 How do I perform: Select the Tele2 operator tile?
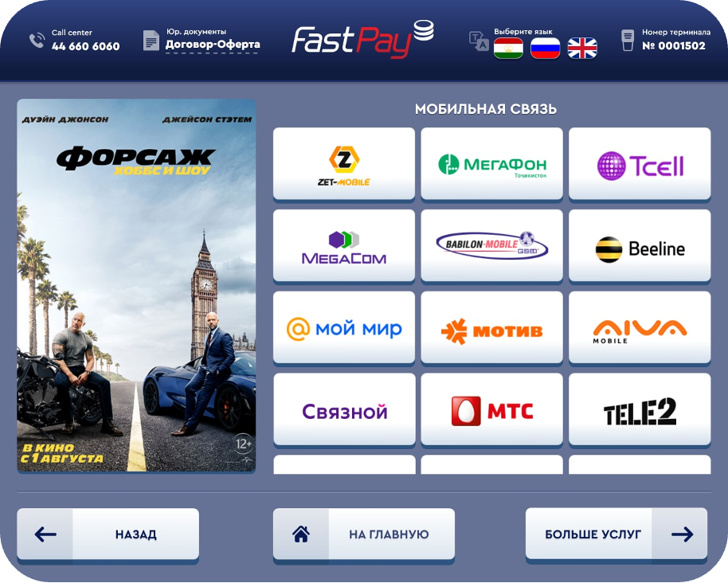coord(640,409)
